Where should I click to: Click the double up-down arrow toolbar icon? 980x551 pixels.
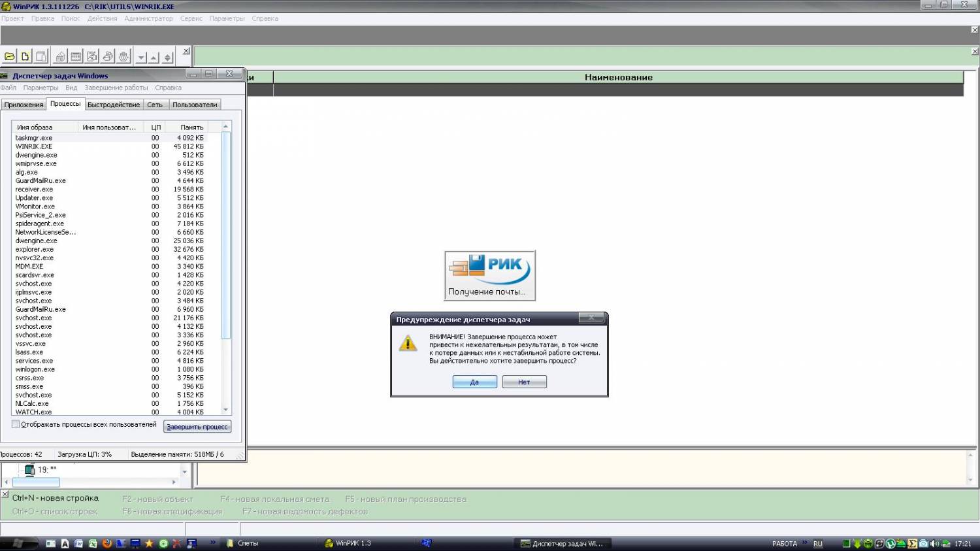pos(168,58)
